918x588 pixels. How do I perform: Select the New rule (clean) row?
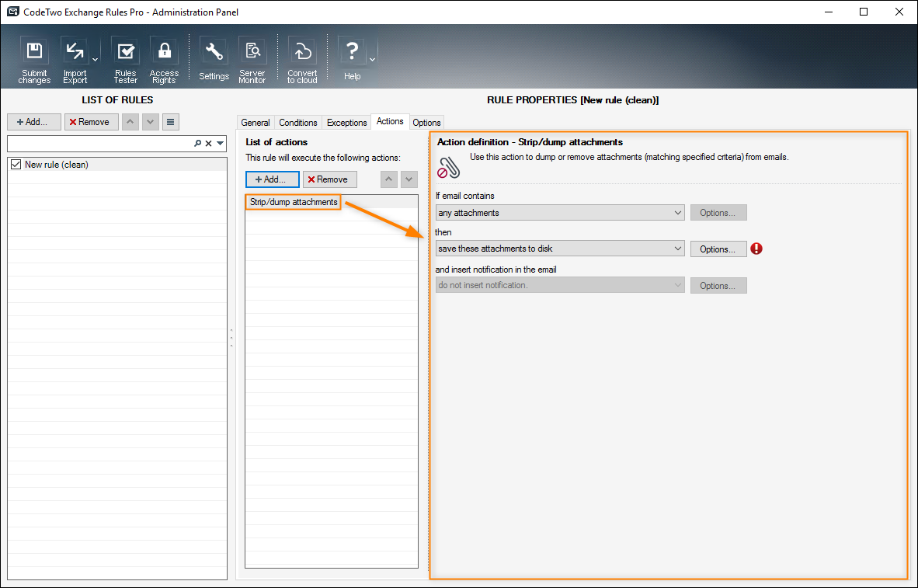[x=117, y=165]
